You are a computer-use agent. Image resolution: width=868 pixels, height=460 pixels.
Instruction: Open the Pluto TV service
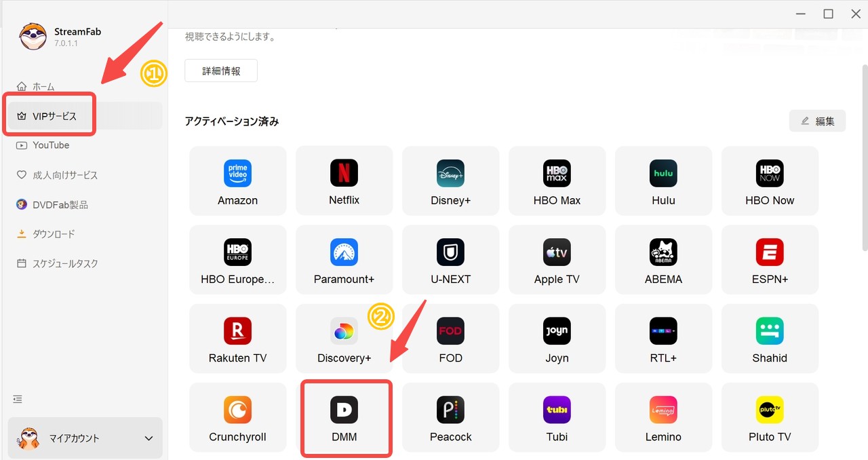click(x=770, y=417)
